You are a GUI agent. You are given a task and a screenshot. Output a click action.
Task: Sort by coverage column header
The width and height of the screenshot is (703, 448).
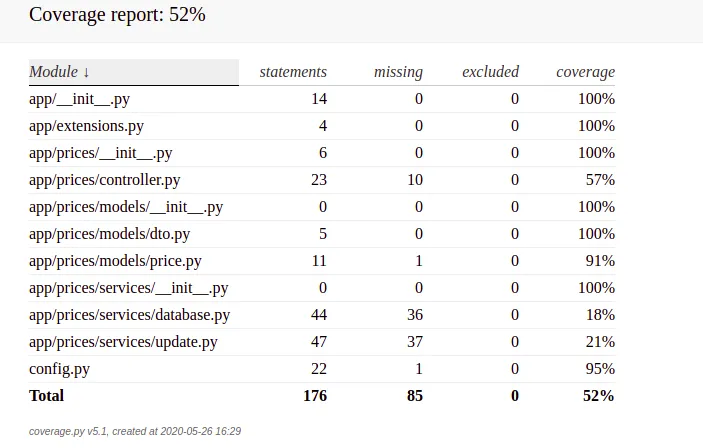click(585, 72)
